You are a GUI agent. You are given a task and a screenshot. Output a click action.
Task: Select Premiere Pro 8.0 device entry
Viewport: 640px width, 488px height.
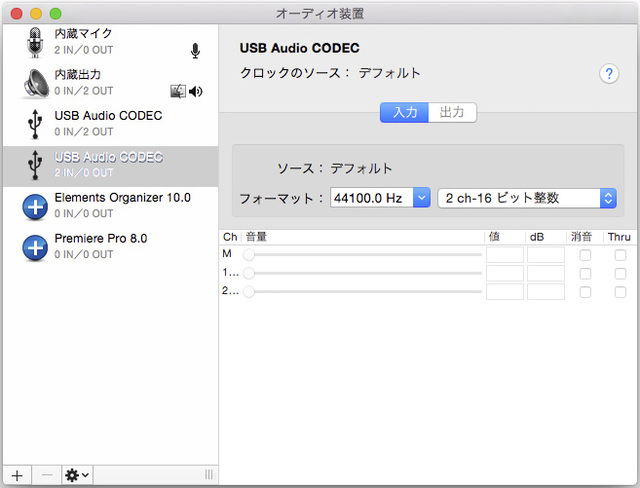click(110, 246)
